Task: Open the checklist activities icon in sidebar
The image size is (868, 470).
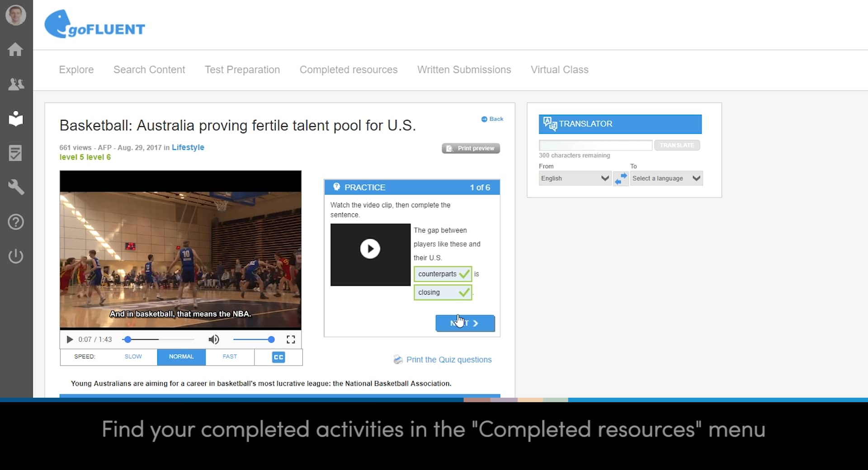Action: tap(15, 153)
